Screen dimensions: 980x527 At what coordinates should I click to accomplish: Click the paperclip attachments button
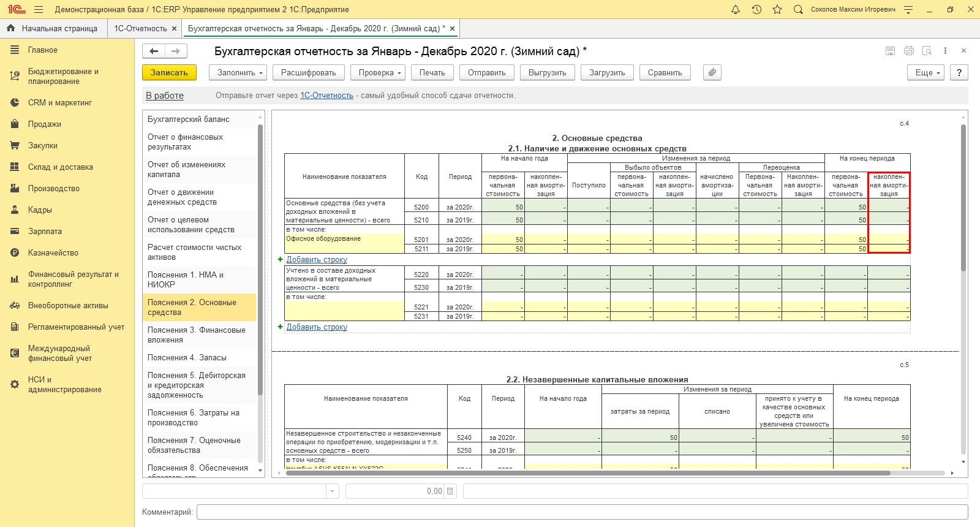click(x=712, y=72)
